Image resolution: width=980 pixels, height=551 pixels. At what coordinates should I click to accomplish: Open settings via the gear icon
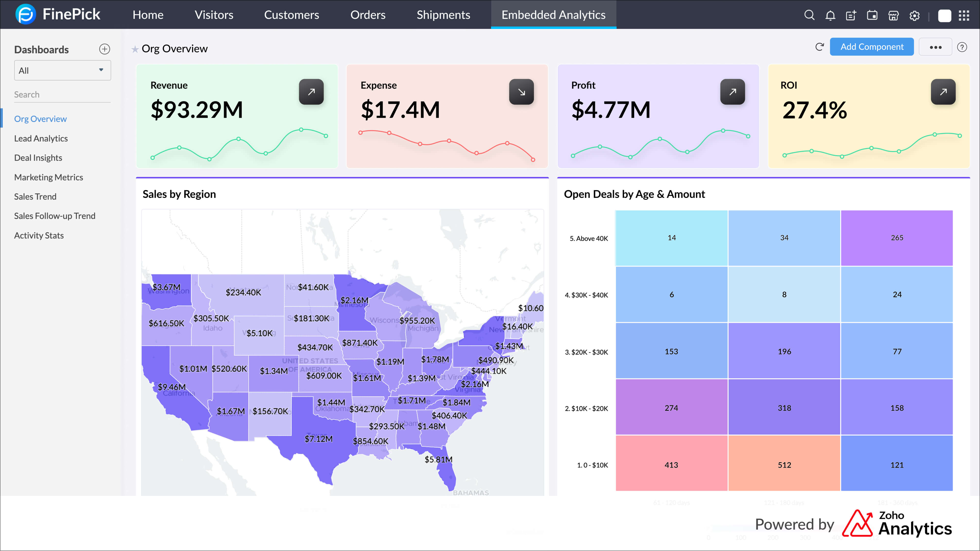pyautogui.click(x=915, y=15)
